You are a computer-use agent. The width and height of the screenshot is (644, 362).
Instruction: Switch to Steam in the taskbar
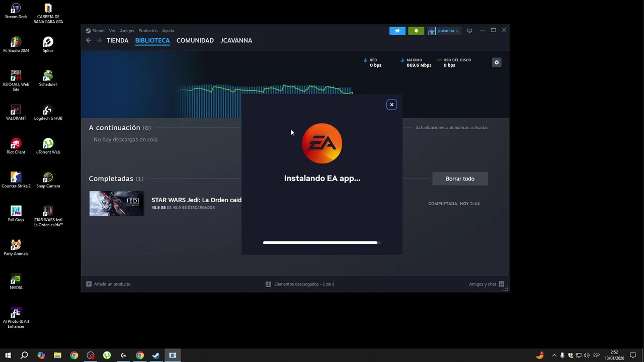pos(156,355)
